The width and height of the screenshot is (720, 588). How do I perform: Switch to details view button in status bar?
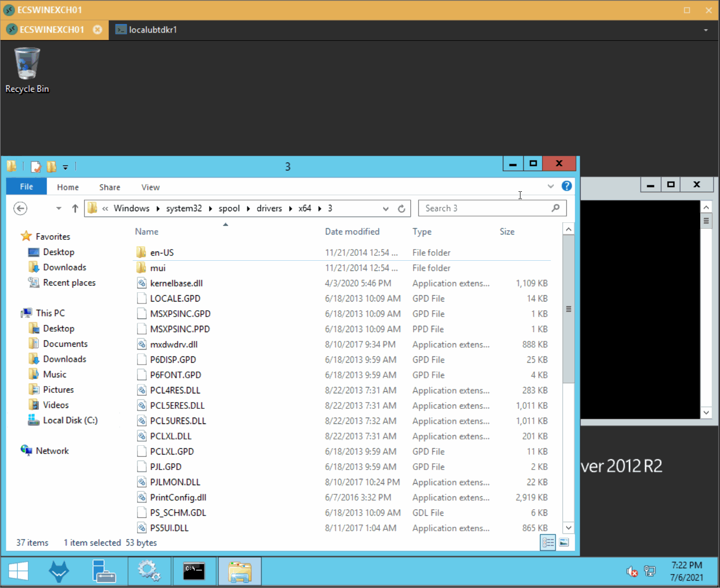(548, 542)
